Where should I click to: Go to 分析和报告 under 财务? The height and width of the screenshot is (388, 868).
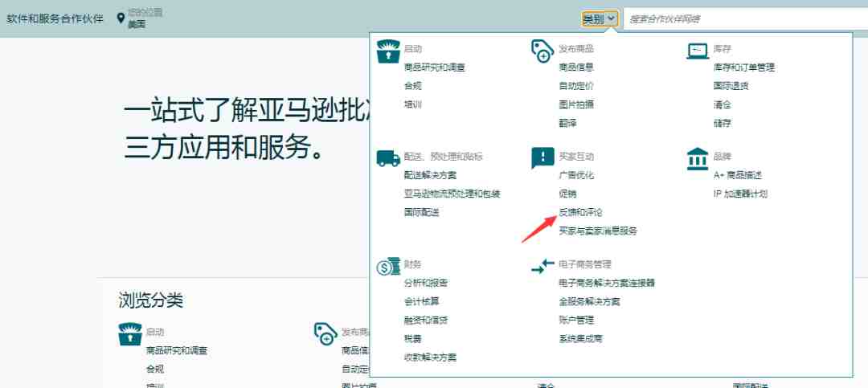tap(426, 283)
